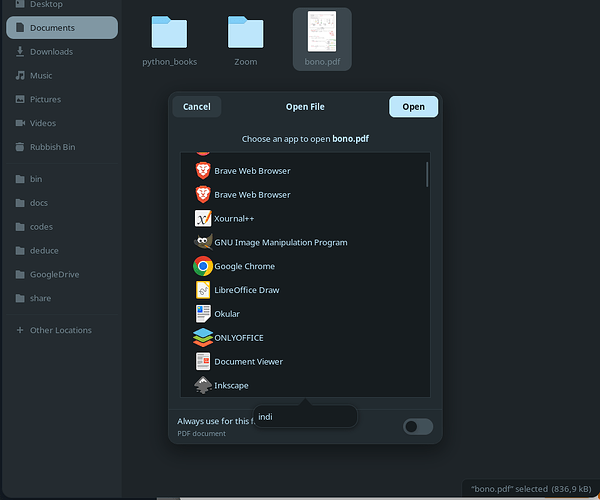Click the Other Locations label
Screen dimensions: 600x500
pos(61,330)
